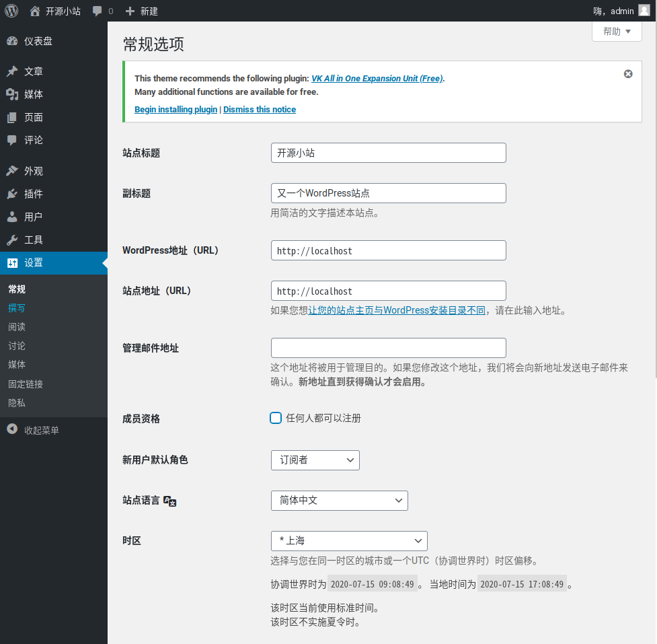Open the admin avatar in the top bar
Image resolution: width=657 pixels, height=644 pixels.
(644, 11)
